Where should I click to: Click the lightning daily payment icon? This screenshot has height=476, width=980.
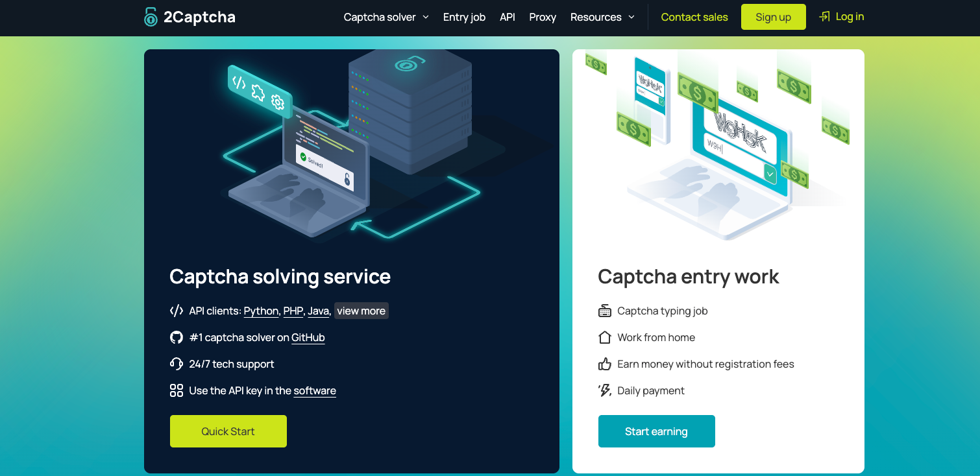click(604, 390)
